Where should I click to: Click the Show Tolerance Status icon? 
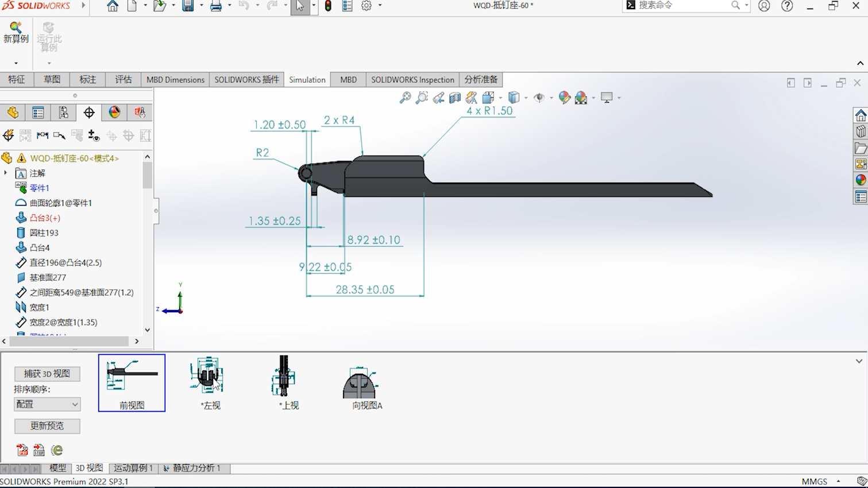click(x=94, y=135)
